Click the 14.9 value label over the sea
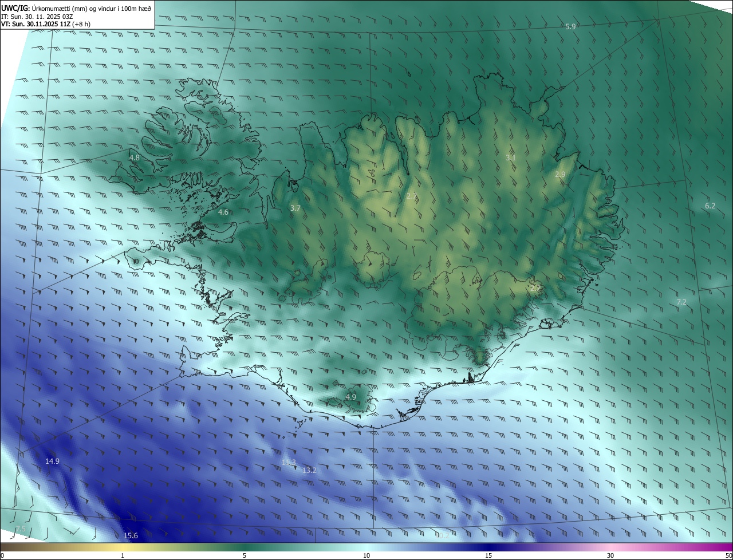The height and width of the screenshot is (560, 733). point(52,461)
